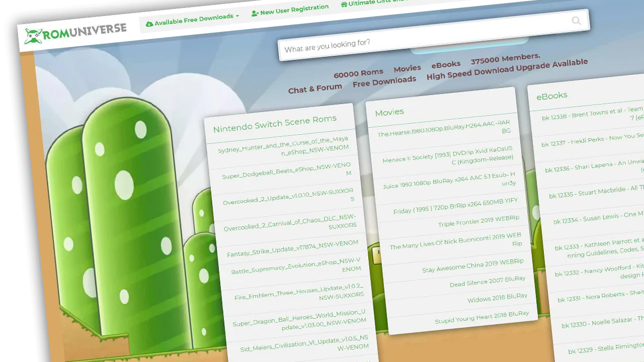
Task: Open Stupid Young Heart 2018 BluRay
Action: [x=481, y=317]
